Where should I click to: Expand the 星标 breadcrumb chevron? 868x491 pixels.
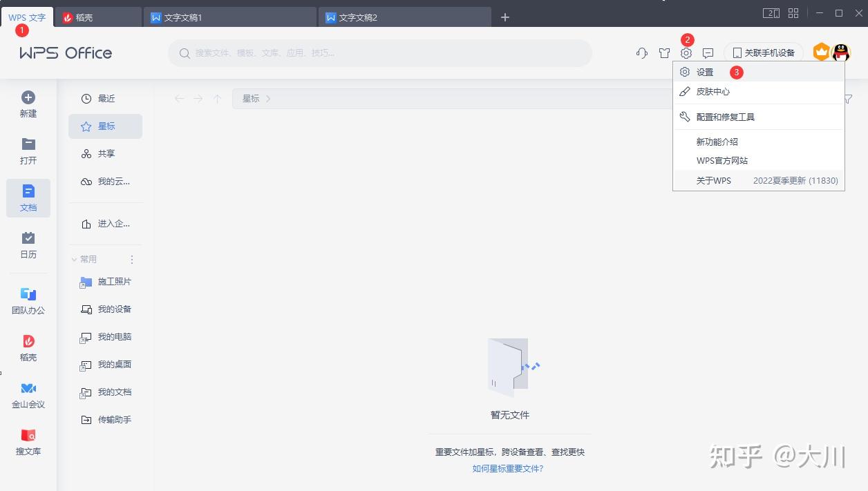268,99
